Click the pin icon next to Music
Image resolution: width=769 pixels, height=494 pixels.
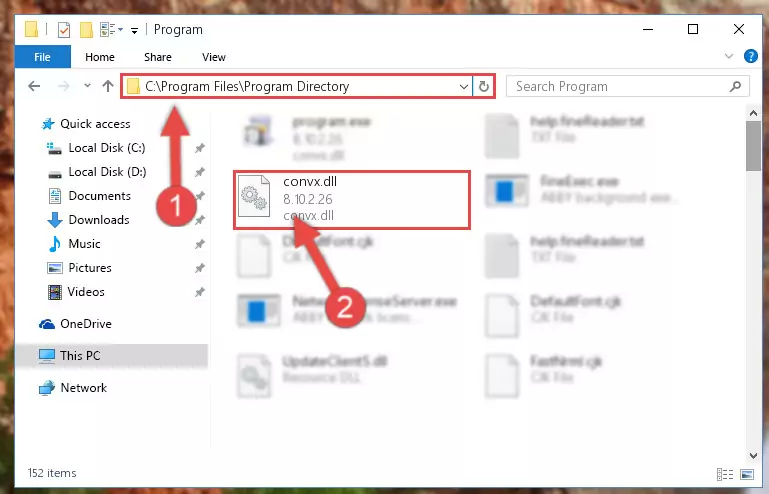pyautogui.click(x=200, y=244)
